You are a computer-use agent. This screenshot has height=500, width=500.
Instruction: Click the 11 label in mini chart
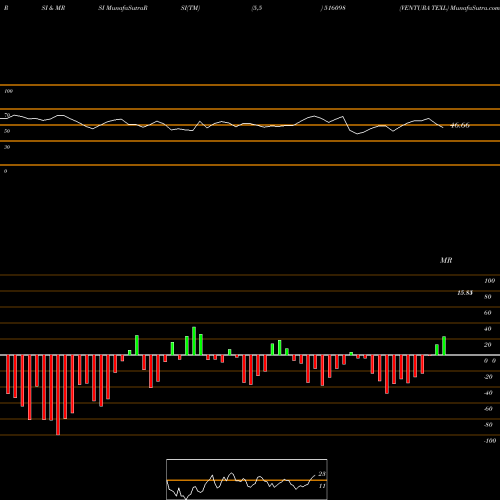click(322, 486)
